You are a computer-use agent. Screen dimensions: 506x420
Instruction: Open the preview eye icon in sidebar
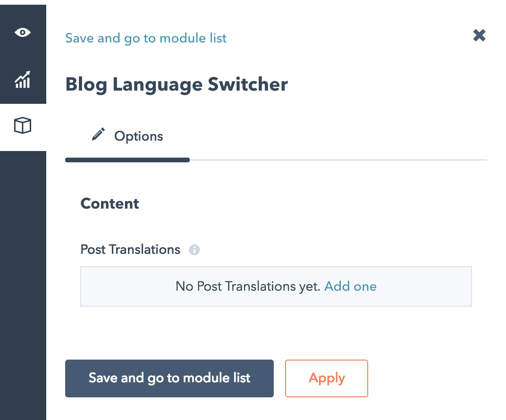(23, 33)
